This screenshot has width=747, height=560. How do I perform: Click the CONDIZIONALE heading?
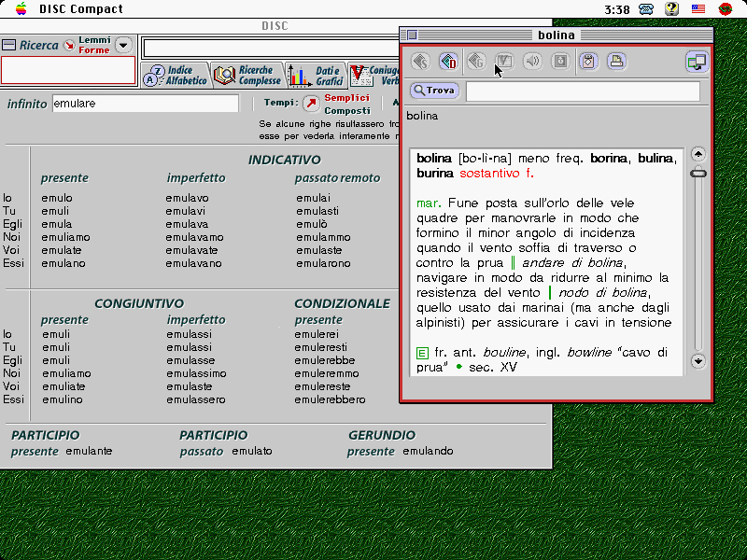342,303
